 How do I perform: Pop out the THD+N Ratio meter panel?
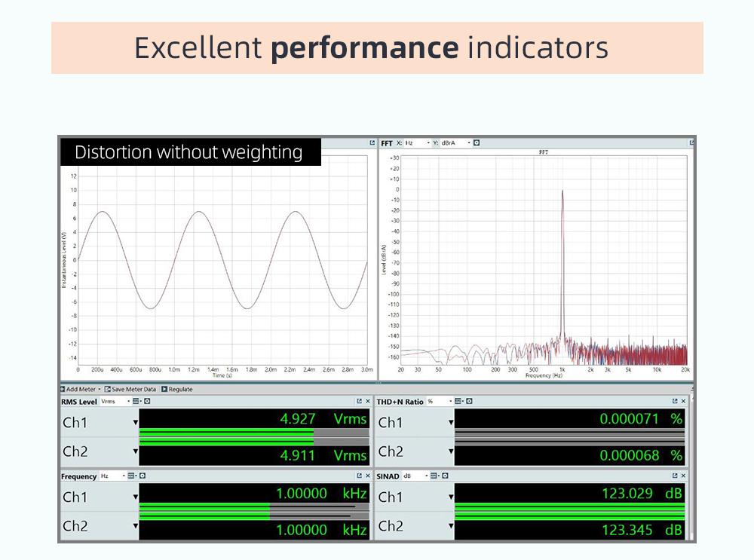coord(675,402)
